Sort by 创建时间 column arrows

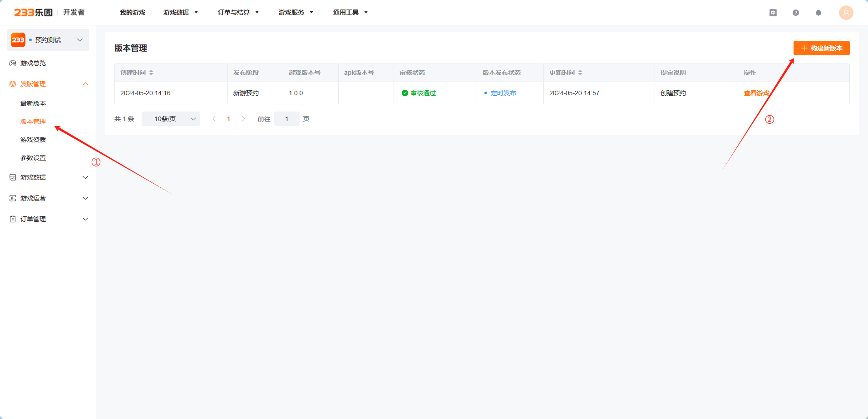point(151,73)
